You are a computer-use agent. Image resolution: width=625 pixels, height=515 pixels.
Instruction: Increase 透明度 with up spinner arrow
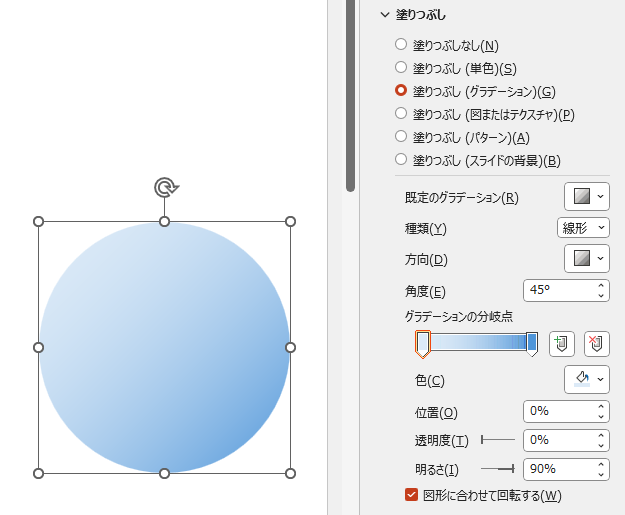tap(601, 435)
